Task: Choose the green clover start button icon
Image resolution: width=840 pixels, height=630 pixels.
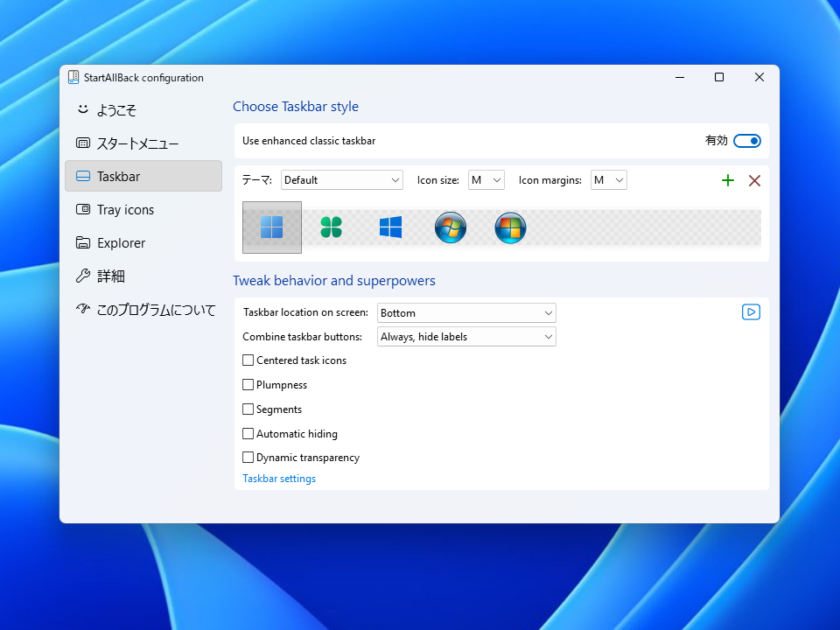Action: [x=331, y=227]
